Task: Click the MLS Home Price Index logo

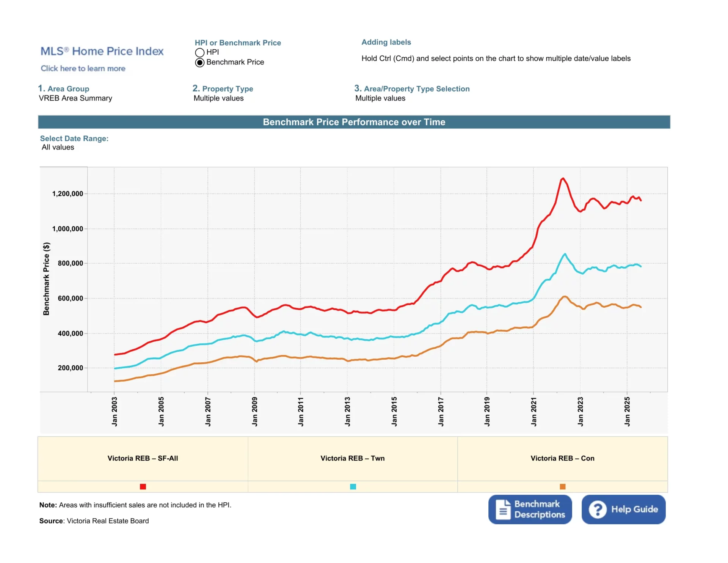Action: [x=102, y=51]
